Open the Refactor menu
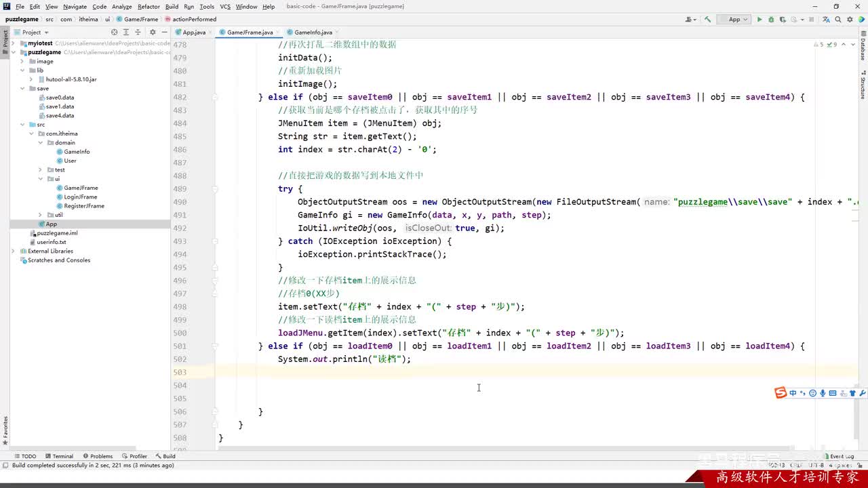This screenshot has height=488, width=868. pos(149,6)
